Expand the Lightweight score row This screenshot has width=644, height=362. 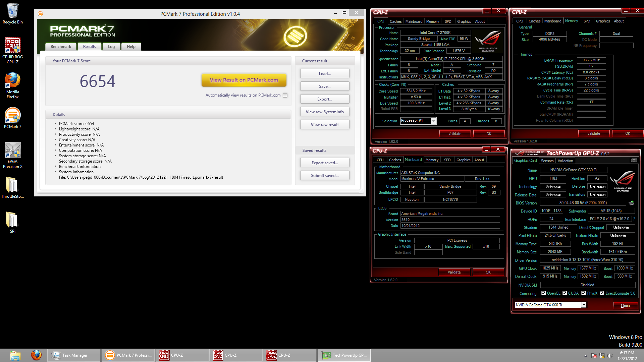point(55,129)
